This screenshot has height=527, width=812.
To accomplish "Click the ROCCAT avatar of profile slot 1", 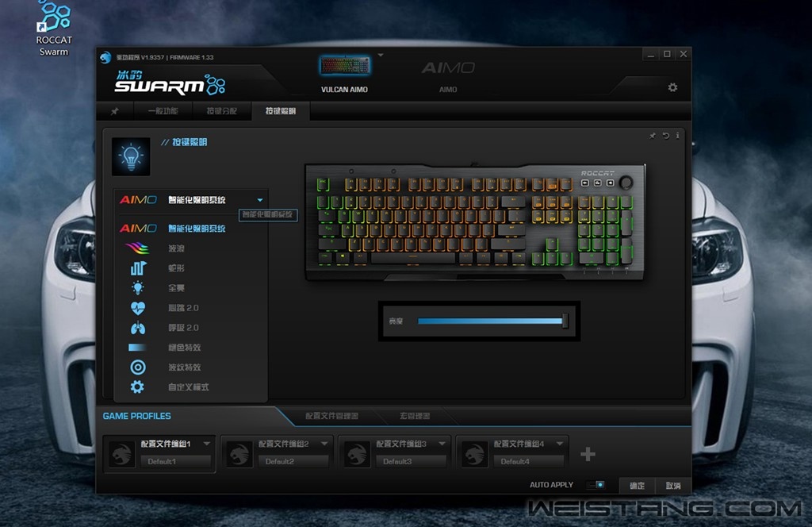I will point(121,454).
